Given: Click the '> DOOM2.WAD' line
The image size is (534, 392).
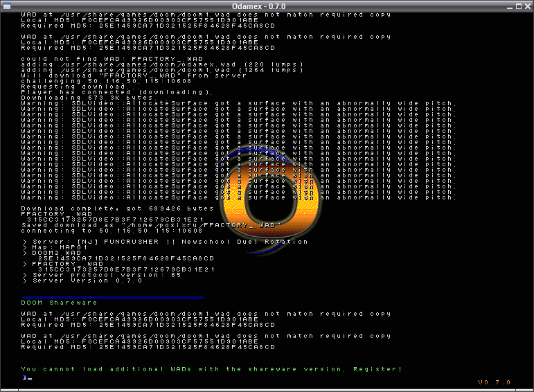Looking at the screenshot, I should coord(52,253).
